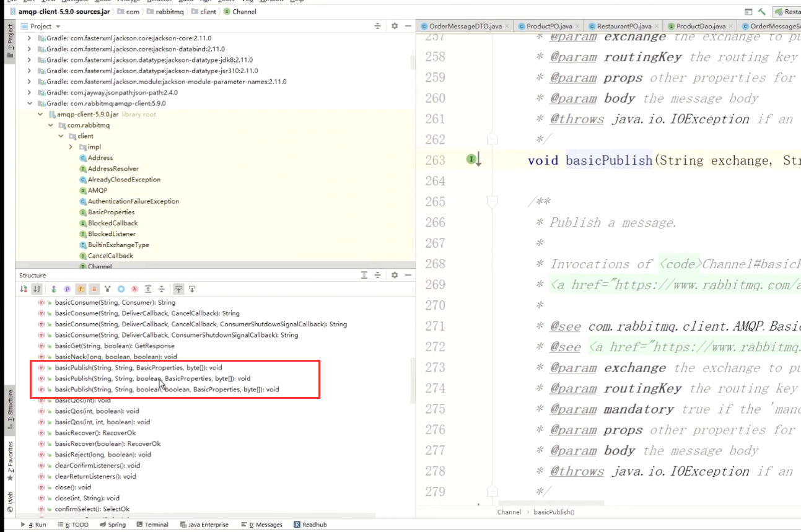Toggle Show Inherited members in Structure toolbar

[x=107, y=289]
